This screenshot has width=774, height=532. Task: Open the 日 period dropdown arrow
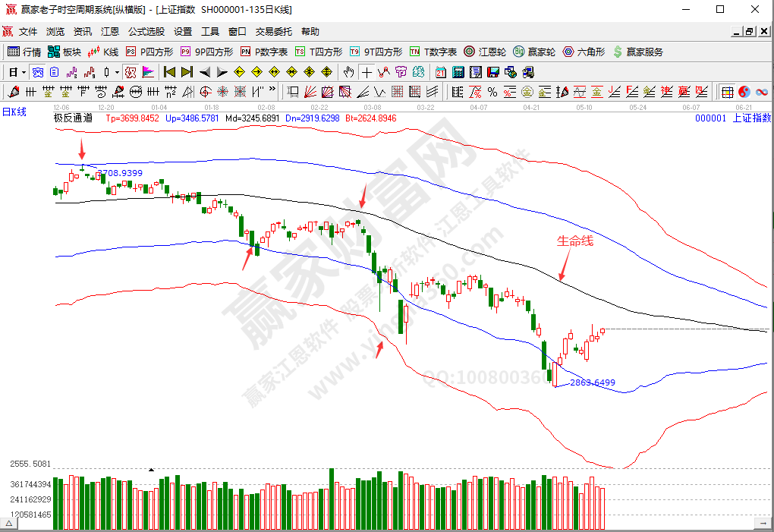[24, 72]
